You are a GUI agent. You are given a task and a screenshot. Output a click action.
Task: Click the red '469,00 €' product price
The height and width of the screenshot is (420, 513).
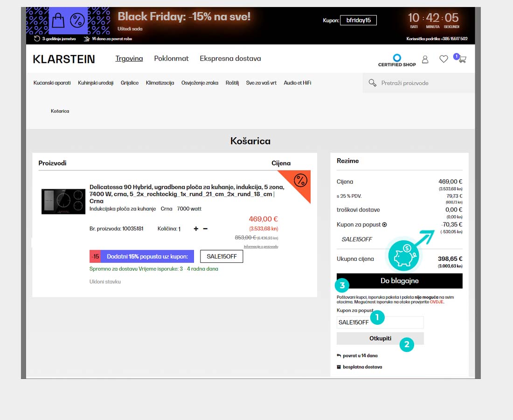coord(263,219)
